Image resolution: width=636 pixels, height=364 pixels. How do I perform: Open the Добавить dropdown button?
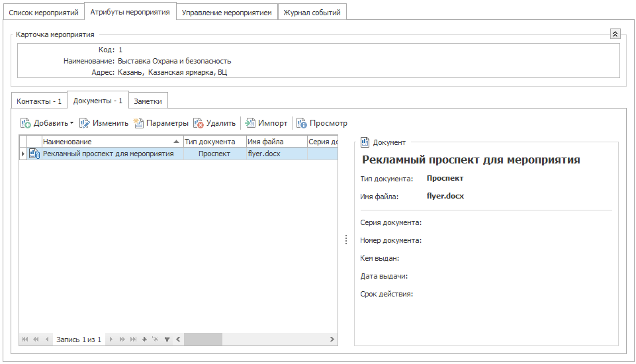point(47,123)
